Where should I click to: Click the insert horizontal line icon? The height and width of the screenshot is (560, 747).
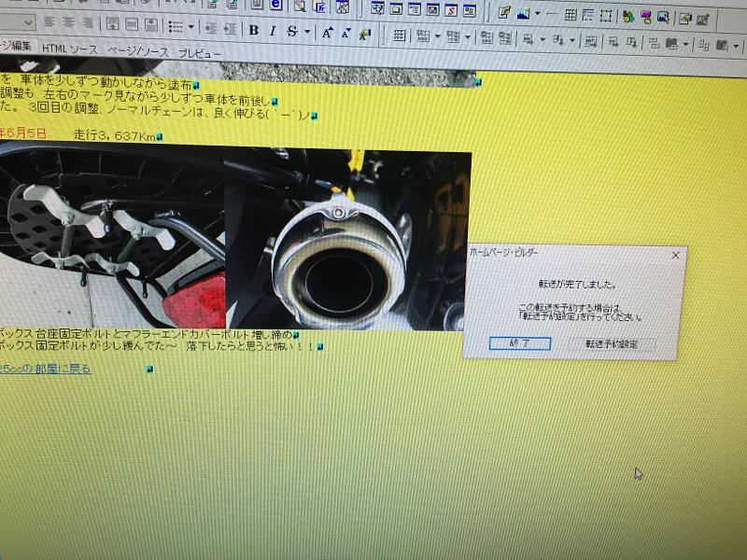pos(549,14)
